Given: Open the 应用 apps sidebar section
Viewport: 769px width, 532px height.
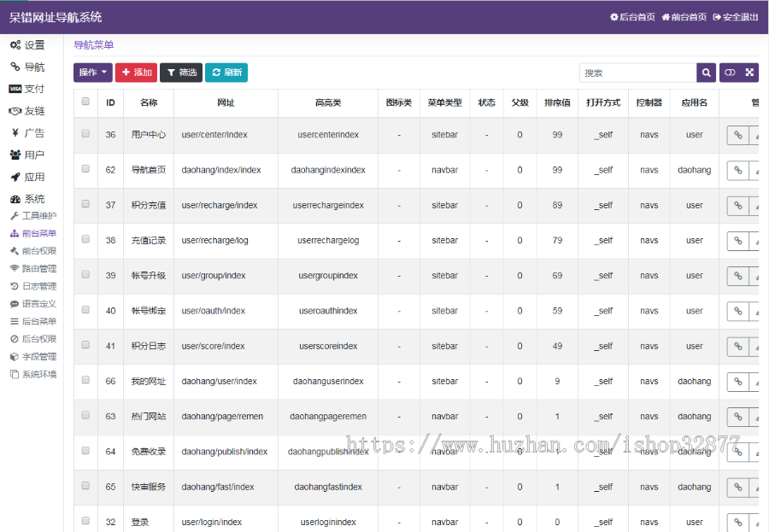Looking at the screenshot, I should click(27, 177).
